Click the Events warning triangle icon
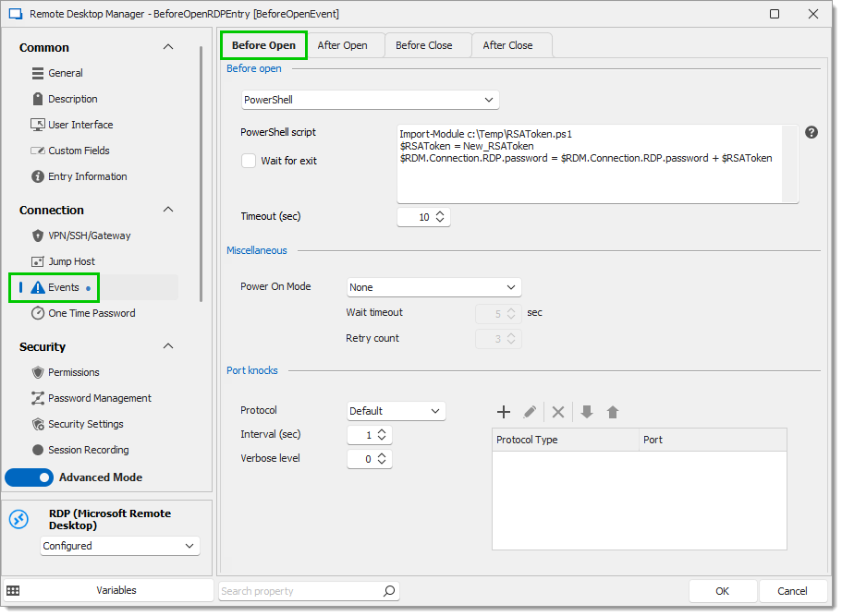The width and height of the screenshot is (842, 616). pos(38,287)
